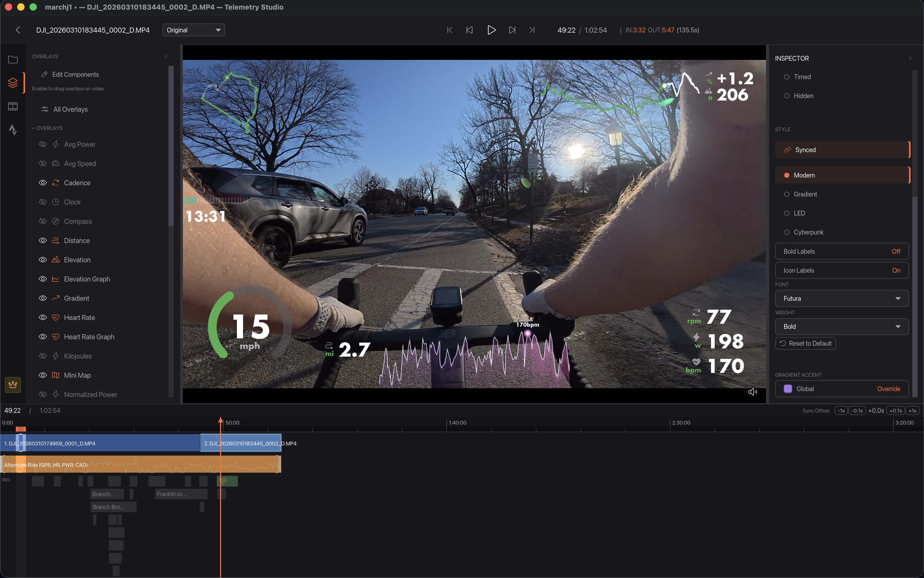Click the crown premium icon

tap(13, 384)
